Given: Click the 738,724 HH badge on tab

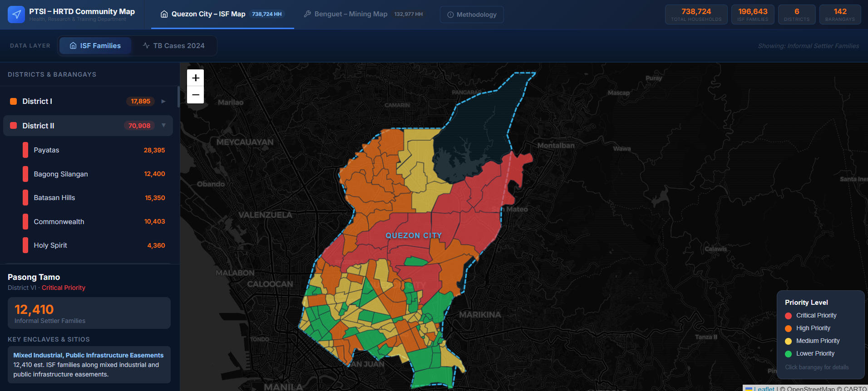Looking at the screenshot, I should (x=267, y=14).
